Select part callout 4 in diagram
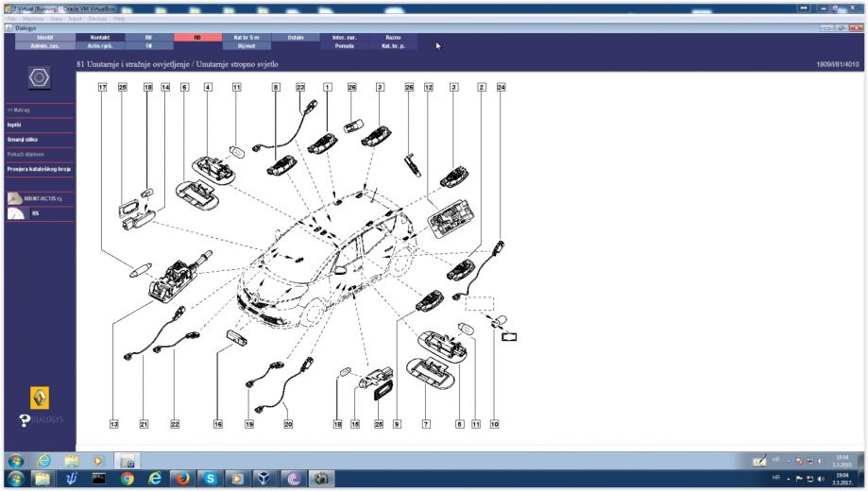This screenshot has height=491, width=868. [x=208, y=88]
